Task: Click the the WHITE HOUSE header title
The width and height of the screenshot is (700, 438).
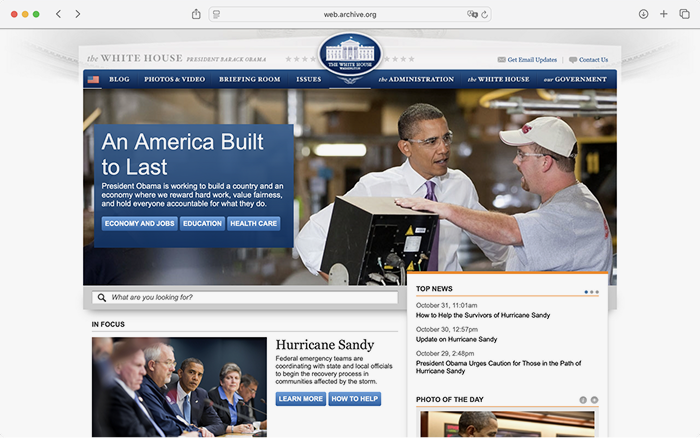Action: (x=135, y=58)
